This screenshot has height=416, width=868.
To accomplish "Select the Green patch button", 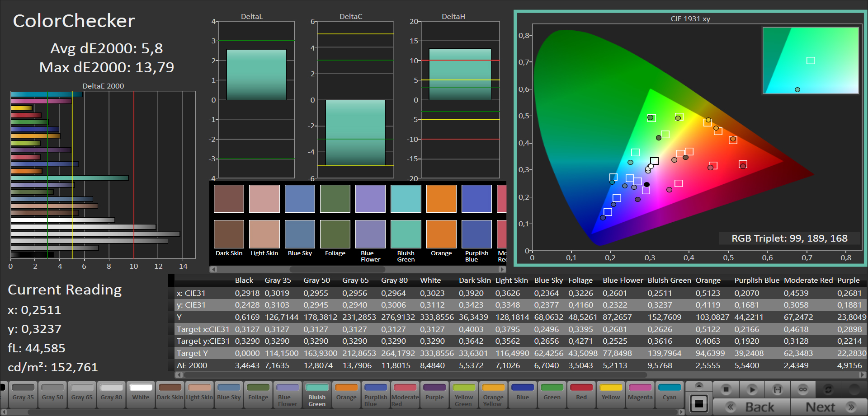I will click(552, 395).
